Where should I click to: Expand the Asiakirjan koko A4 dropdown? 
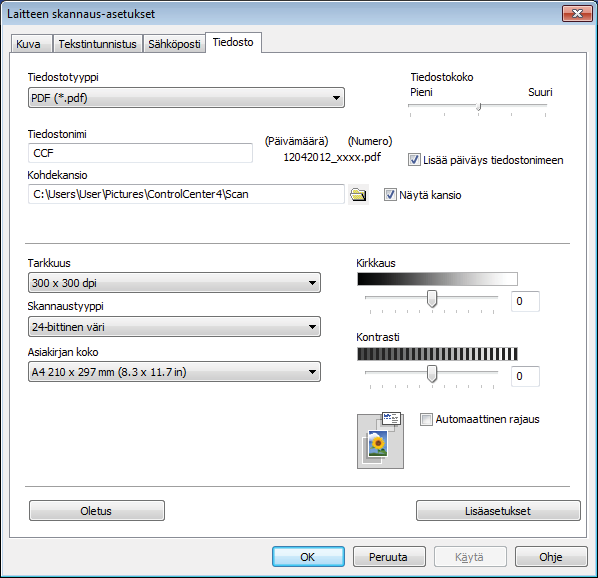click(174, 372)
